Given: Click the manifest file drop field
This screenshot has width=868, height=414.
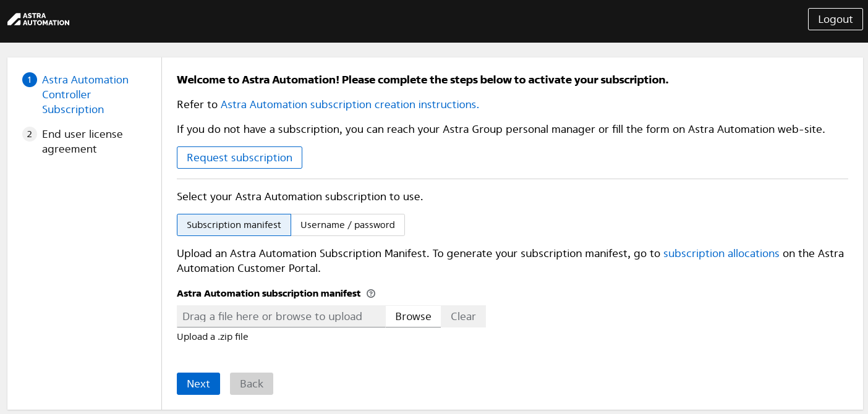Looking at the screenshot, I should (x=281, y=316).
